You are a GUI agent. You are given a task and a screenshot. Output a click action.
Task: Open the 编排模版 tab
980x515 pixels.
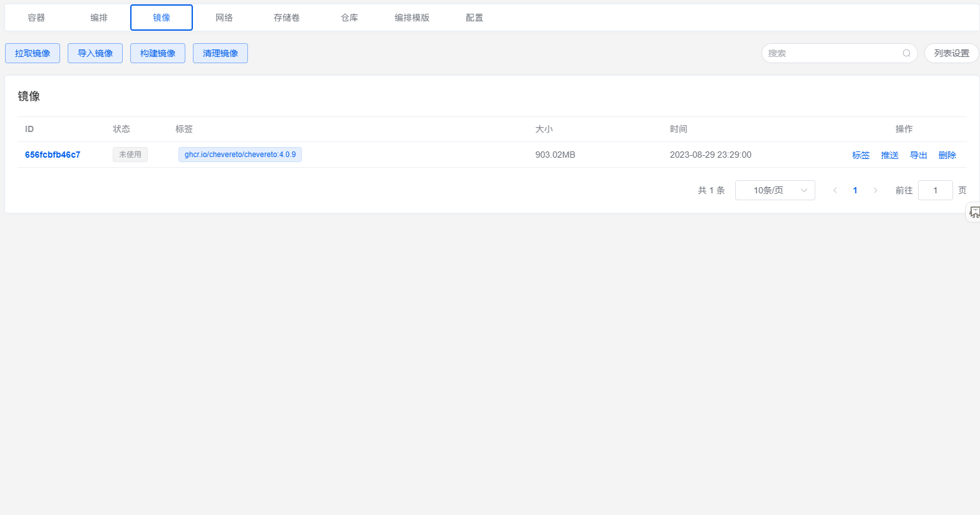point(412,18)
